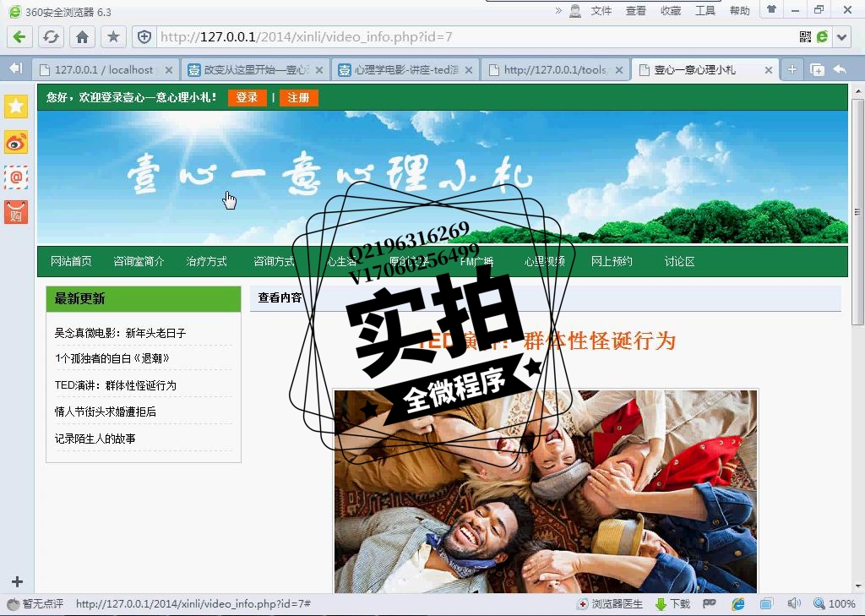Open 咨询室简介 in navigation bar
Viewport: 865px width, 616px height.
click(x=139, y=261)
